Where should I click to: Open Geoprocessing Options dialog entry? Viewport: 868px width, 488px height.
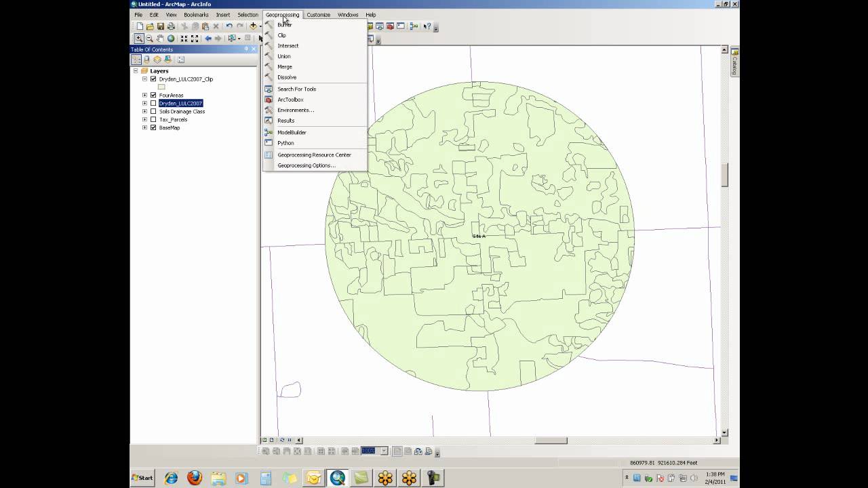315,165
